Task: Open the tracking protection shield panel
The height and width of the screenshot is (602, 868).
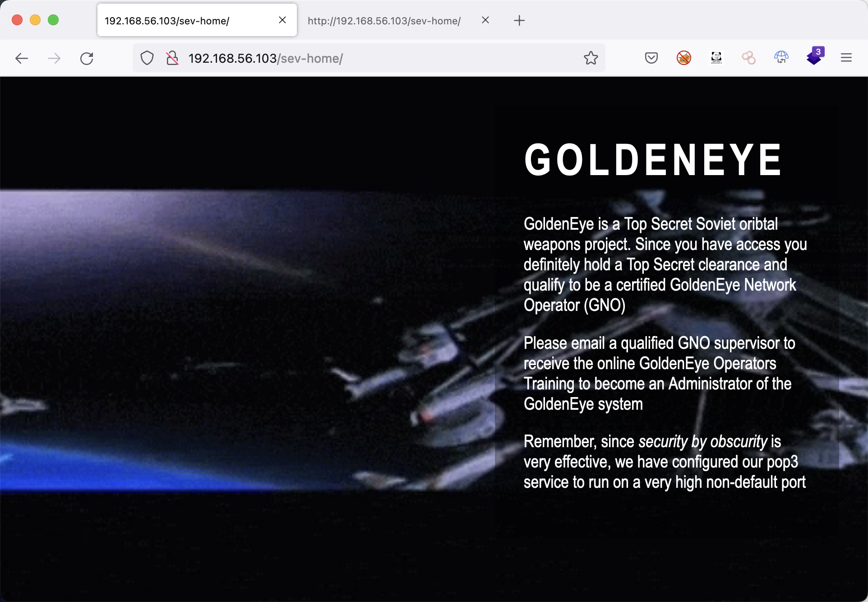Action: 147,58
